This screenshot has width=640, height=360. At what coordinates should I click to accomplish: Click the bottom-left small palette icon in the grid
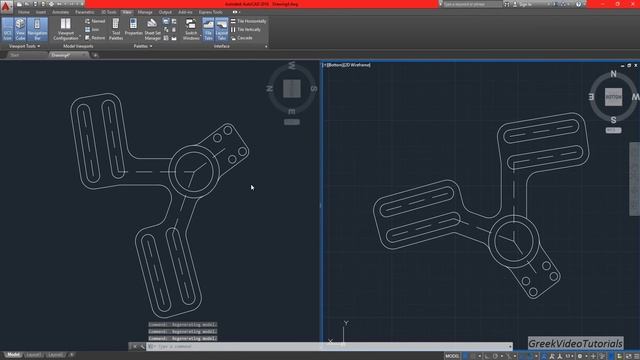coord(166,38)
